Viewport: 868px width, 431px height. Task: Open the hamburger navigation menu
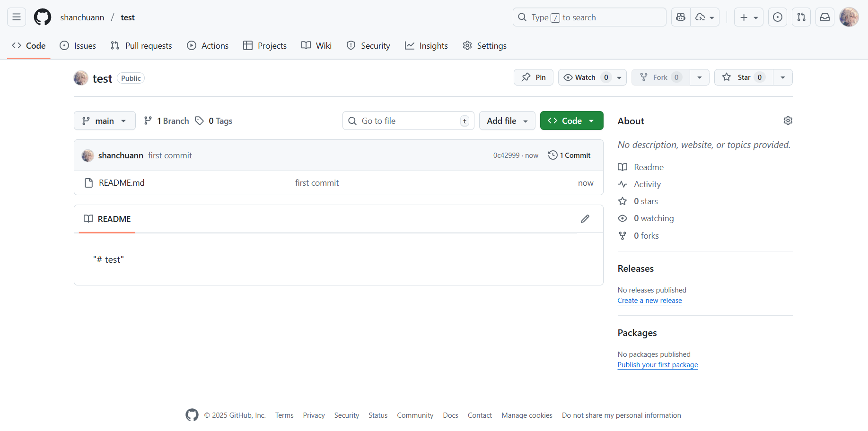click(x=17, y=17)
